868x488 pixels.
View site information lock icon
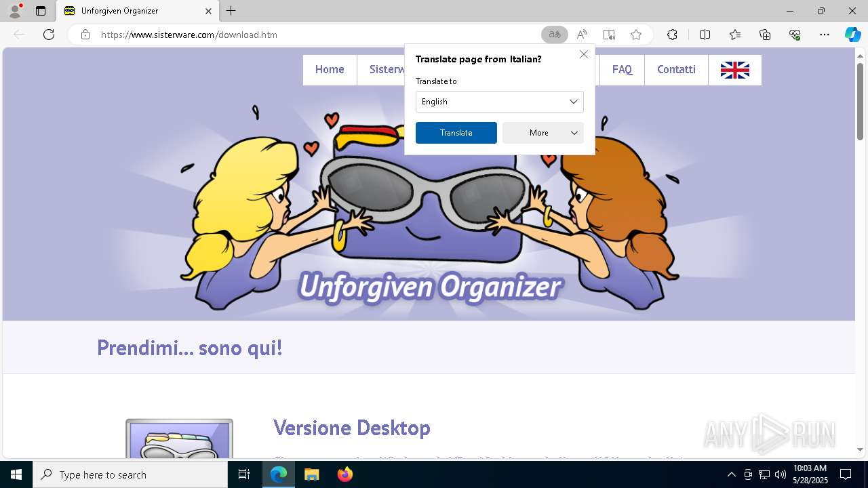(85, 35)
